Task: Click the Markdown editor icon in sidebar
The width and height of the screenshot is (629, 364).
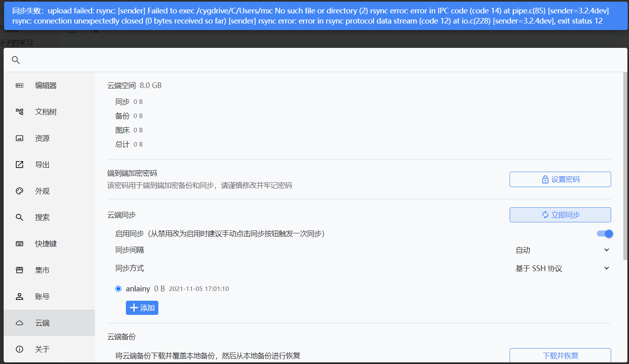Action: pos(19,86)
